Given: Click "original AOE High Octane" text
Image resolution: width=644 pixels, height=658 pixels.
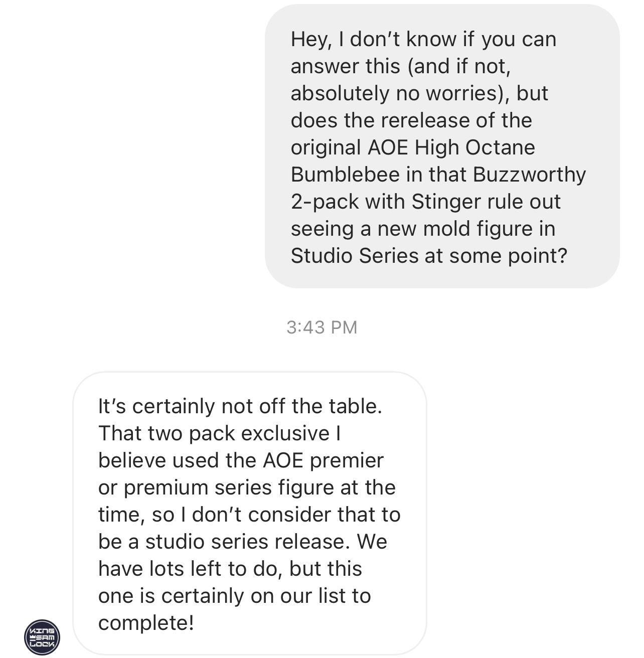Looking at the screenshot, I should [x=412, y=147].
